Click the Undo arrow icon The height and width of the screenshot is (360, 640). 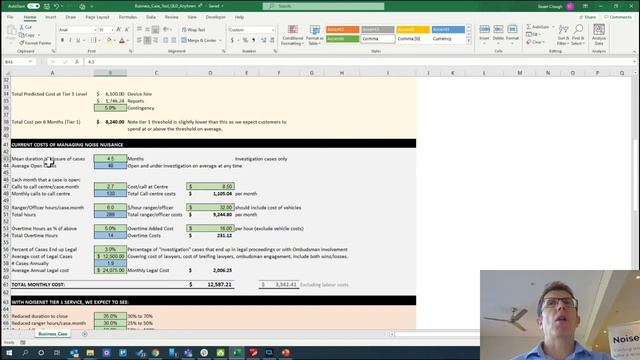point(57,6)
